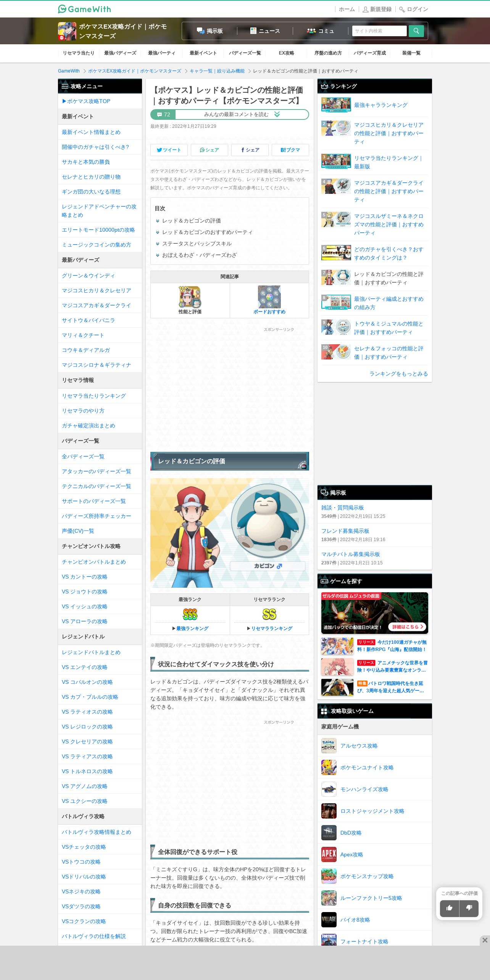
Task: Open the コミュ header navigation item
Action: [x=321, y=31]
